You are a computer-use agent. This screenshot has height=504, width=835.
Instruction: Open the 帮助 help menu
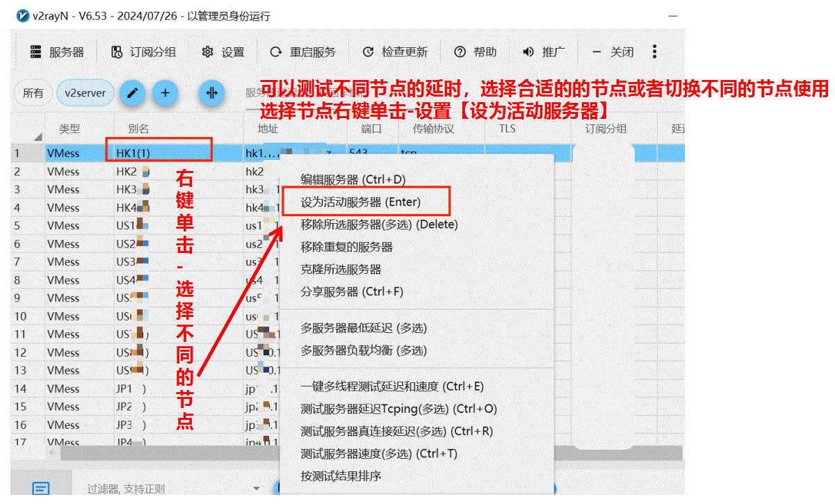tap(476, 52)
